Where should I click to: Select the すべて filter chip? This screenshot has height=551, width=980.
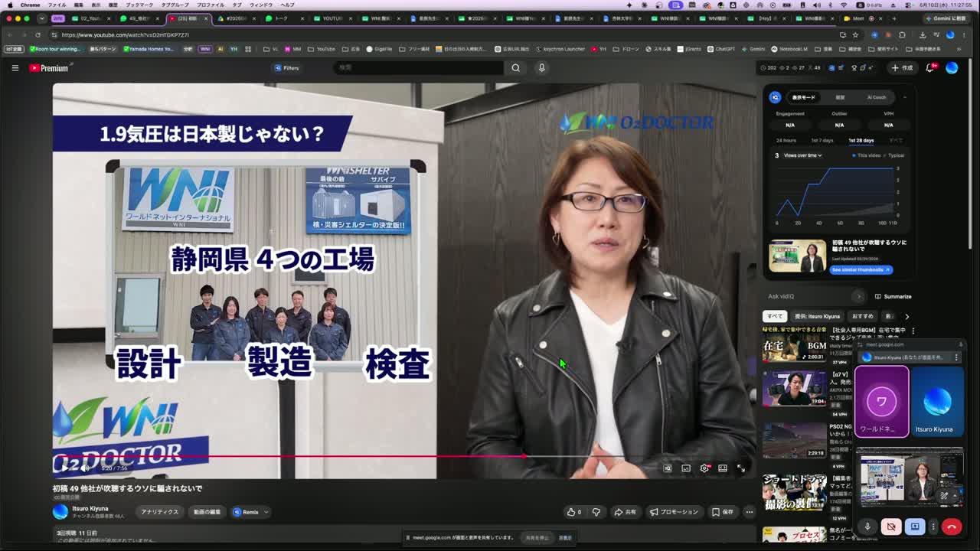[775, 316]
